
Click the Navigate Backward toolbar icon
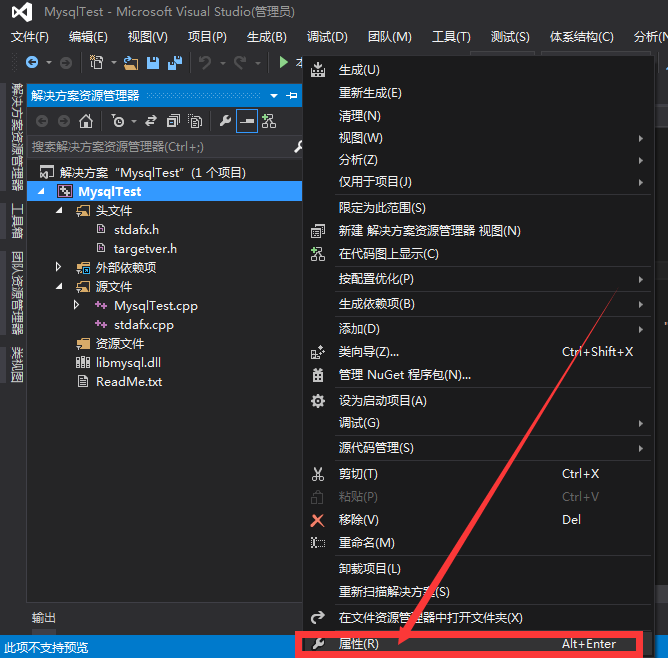(32, 63)
